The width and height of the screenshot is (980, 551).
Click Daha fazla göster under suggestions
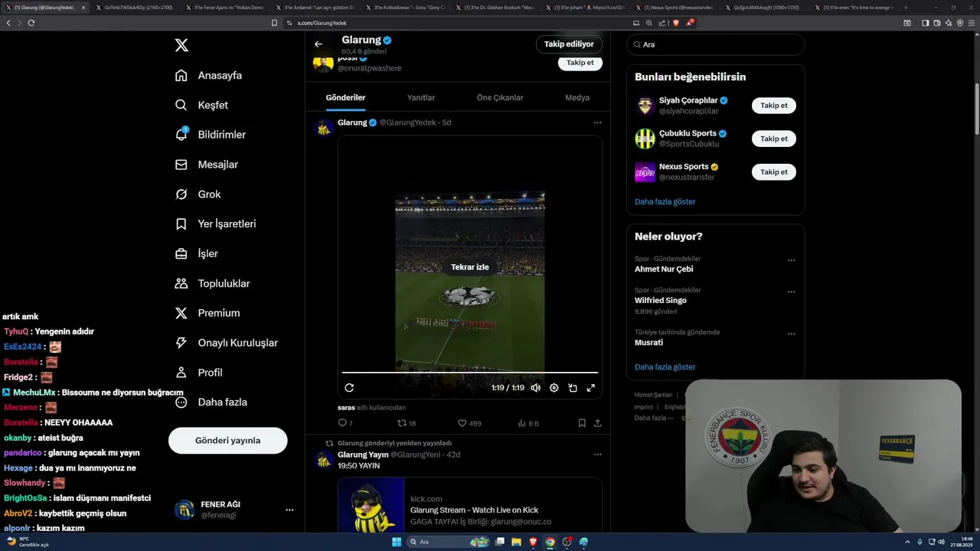665,202
